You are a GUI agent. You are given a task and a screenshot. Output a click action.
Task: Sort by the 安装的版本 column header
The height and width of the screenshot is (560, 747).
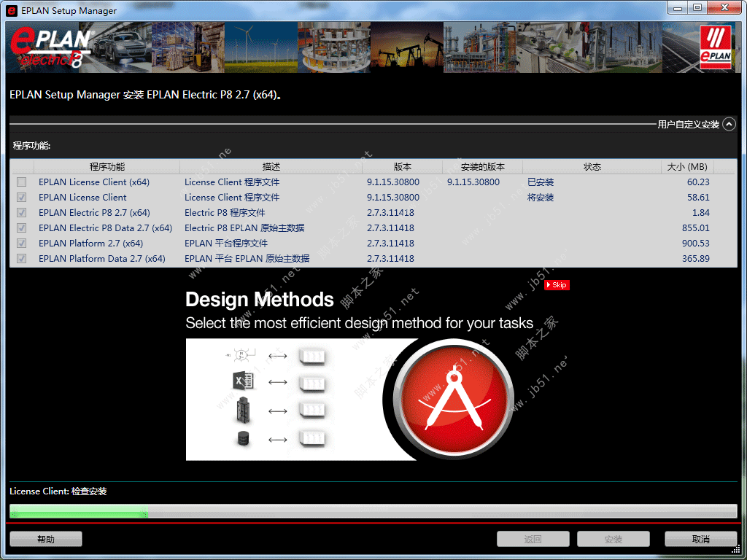click(483, 167)
